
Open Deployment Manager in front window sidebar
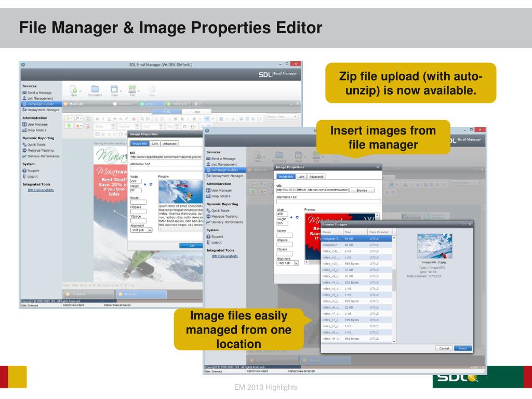pos(224,176)
